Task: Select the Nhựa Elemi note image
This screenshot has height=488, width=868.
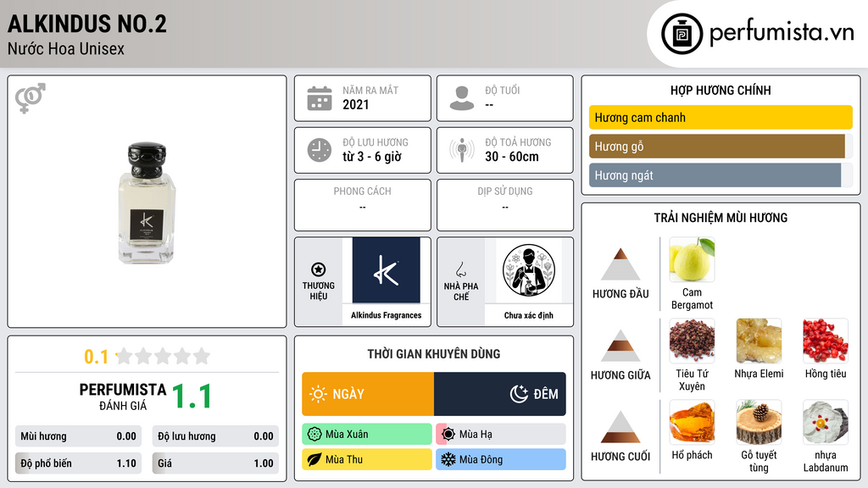Action: tap(759, 341)
